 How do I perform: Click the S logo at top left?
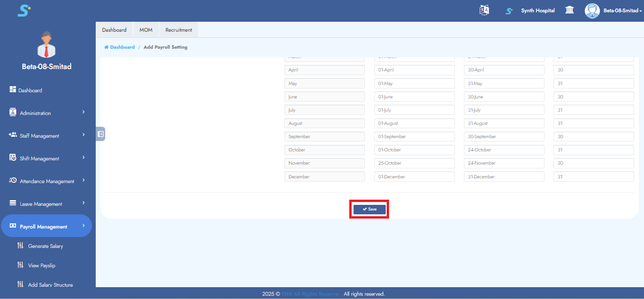pyautogui.click(x=24, y=10)
